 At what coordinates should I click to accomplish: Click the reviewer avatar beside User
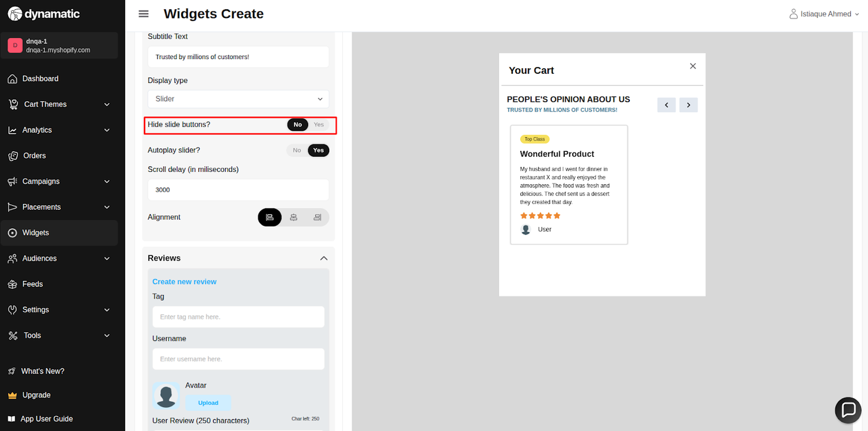(x=526, y=229)
